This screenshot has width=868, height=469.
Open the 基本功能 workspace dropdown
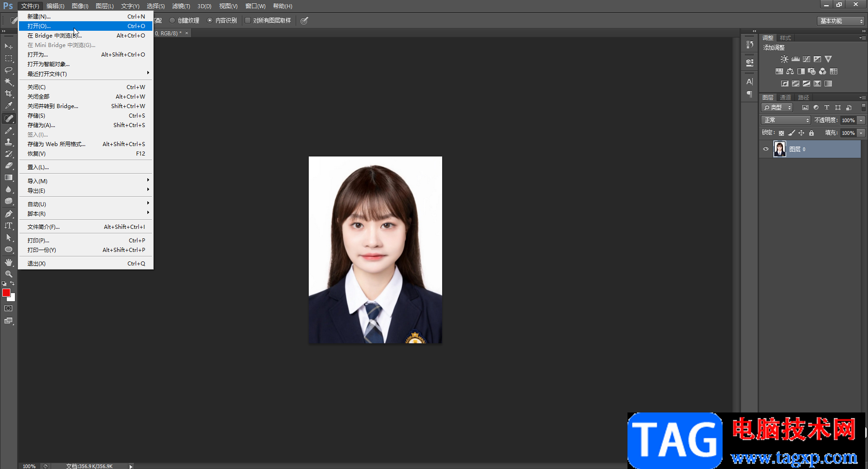click(x=841, y=21)
